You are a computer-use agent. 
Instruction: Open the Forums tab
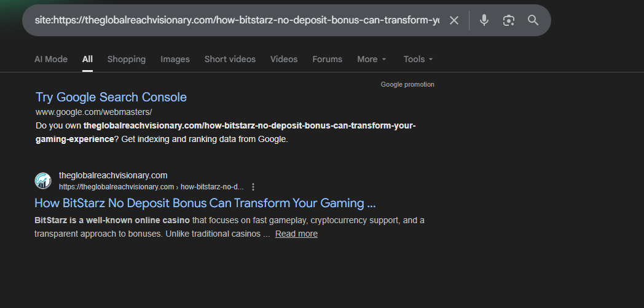328,59
